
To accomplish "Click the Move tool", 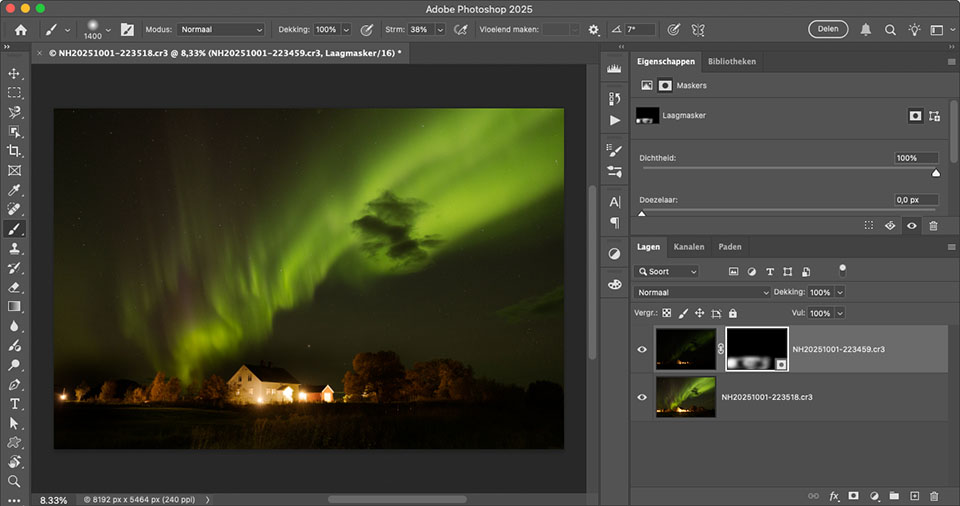I will 14,73.
